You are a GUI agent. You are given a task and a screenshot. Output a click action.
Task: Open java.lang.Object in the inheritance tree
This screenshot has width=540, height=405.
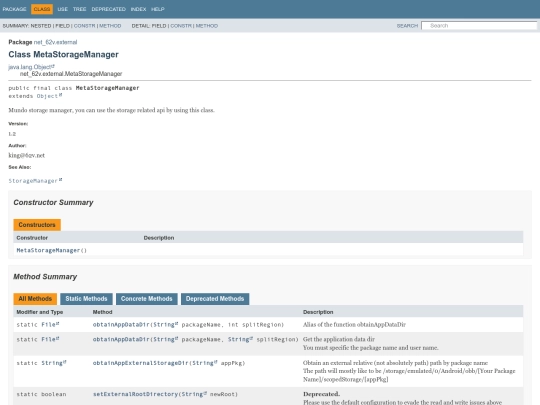[31, 67]
